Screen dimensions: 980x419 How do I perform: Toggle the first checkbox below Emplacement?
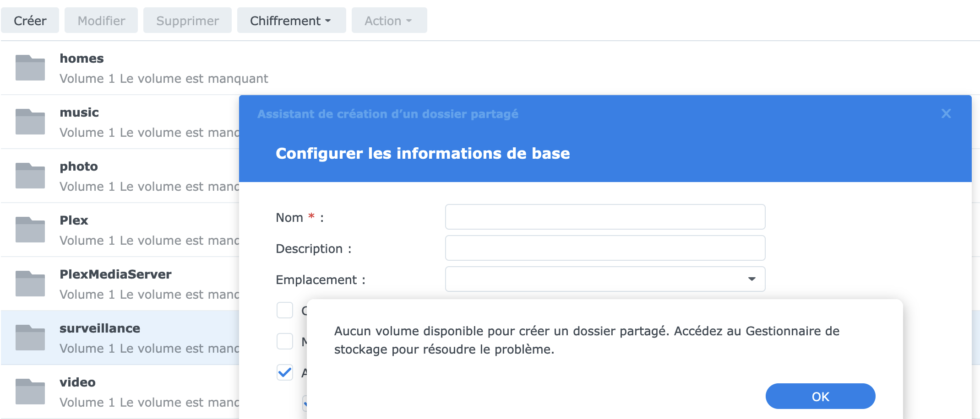(x=285, y=310)
